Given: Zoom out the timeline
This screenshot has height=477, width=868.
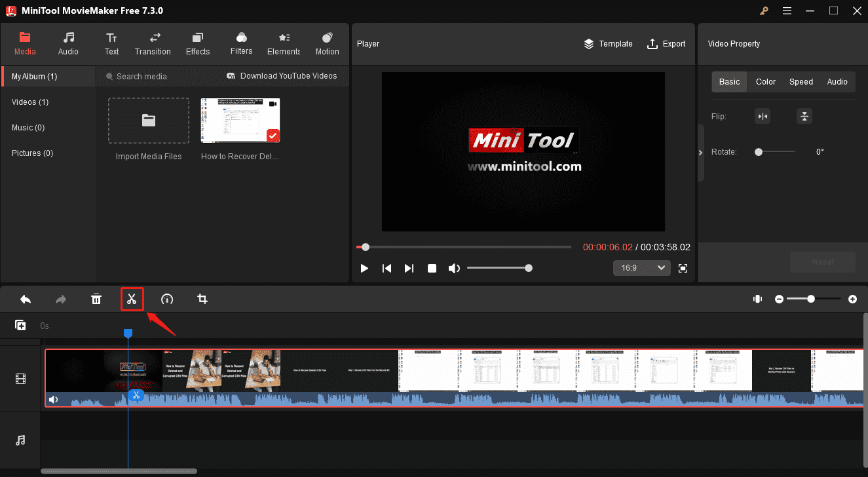Looking at the screenshot, I should click(x=780, y=299).
